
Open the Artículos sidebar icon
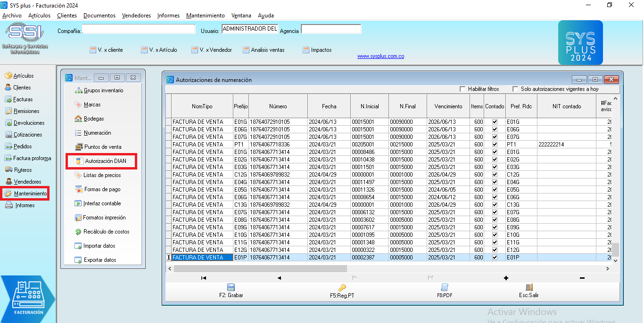pos(8,76)
